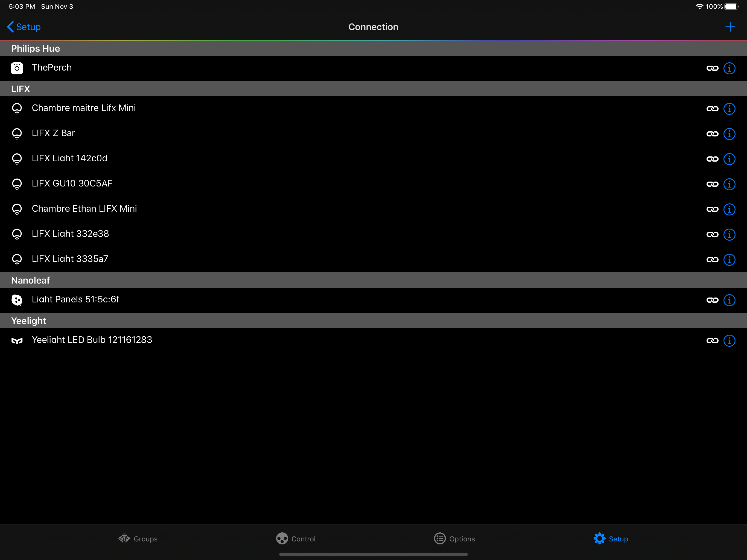Viewport: 747px width, 560px height.
Task: Tap link icon for LIFX GU10 30C5AF
Action: coord(712,184)
